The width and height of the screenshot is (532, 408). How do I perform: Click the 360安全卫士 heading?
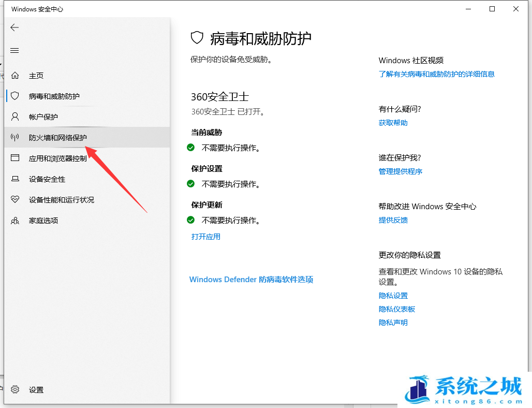220,97
